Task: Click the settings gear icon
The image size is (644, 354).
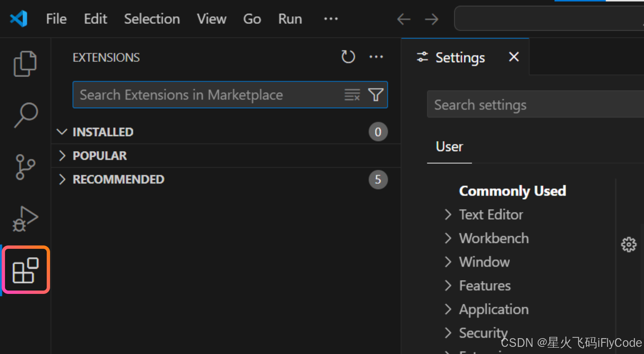Action: pyautogui.click(x=629, y=244)
